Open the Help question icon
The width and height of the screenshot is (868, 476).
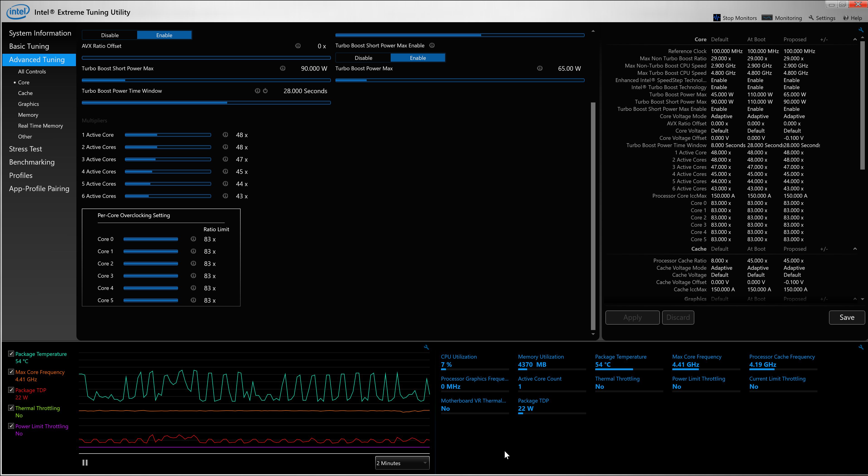point(846,18)
